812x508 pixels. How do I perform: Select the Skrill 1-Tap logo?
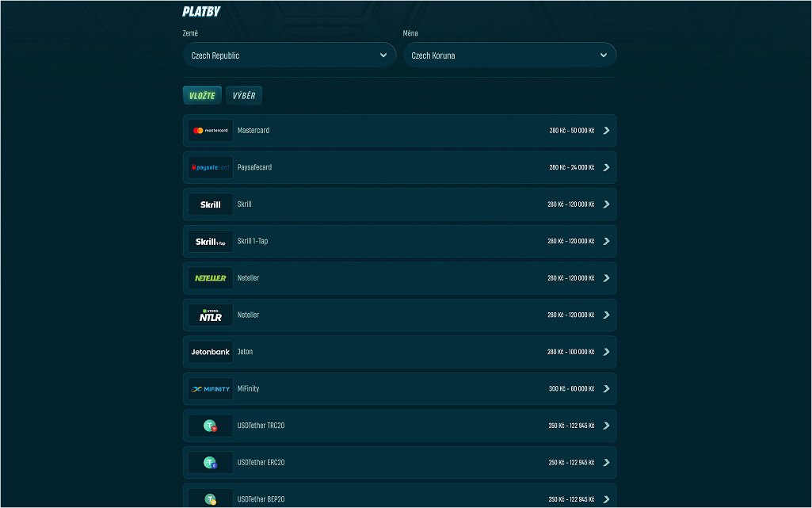pyautogui.click(x=210, y=241)
